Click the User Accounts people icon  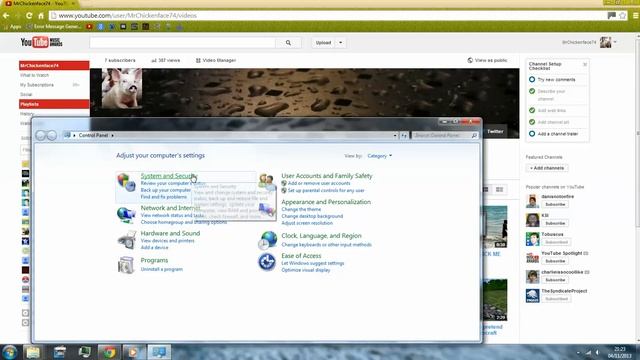click(x=267, y=181)
